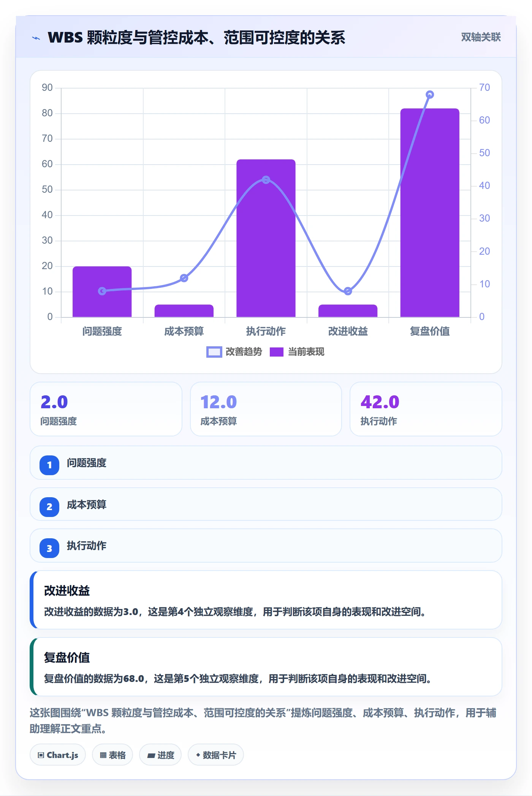The height and width of the screenshot is (796, 532).
Task: Click the 双轴关联 label in header
Action: (481, 37)
